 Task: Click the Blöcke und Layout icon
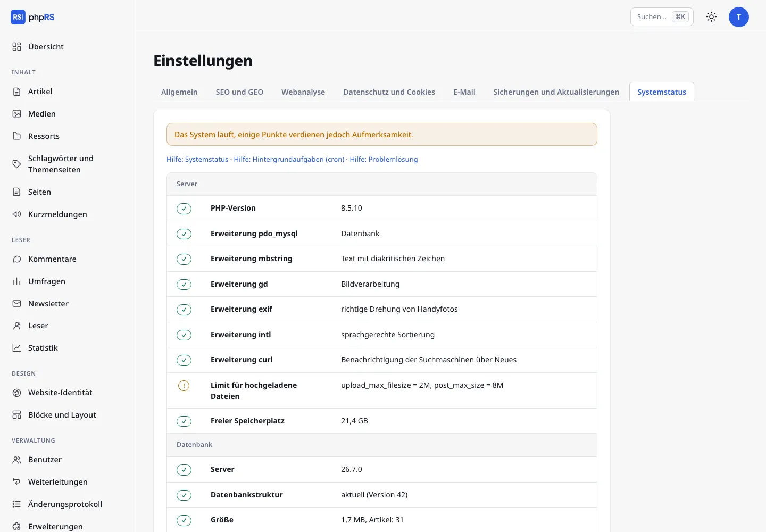tap(17, 415)
